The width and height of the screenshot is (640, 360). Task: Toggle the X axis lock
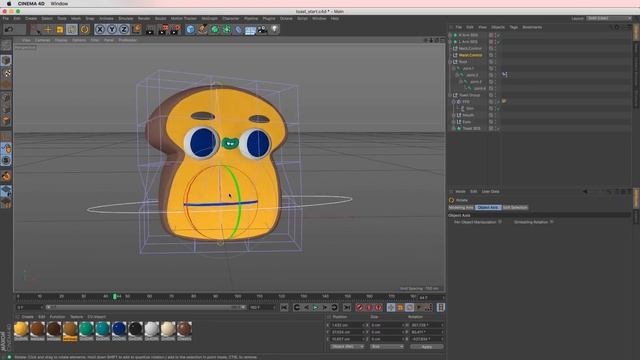coord(100,29)
